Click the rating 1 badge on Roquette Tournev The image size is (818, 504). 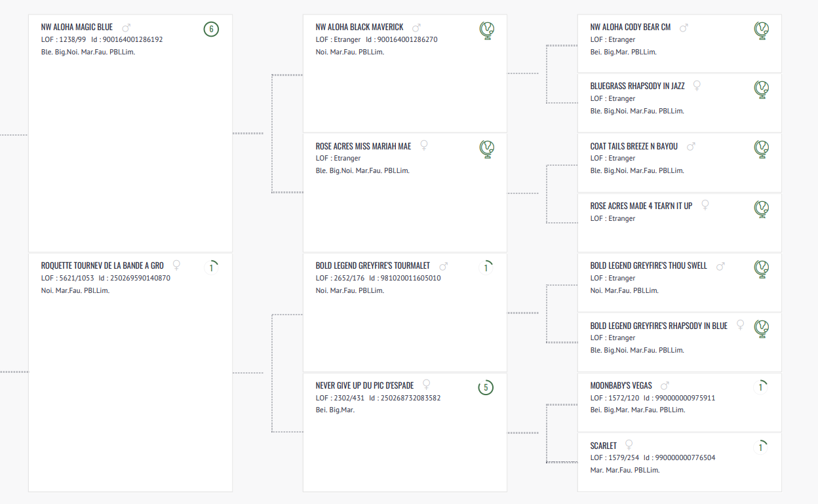click(211, 267)
